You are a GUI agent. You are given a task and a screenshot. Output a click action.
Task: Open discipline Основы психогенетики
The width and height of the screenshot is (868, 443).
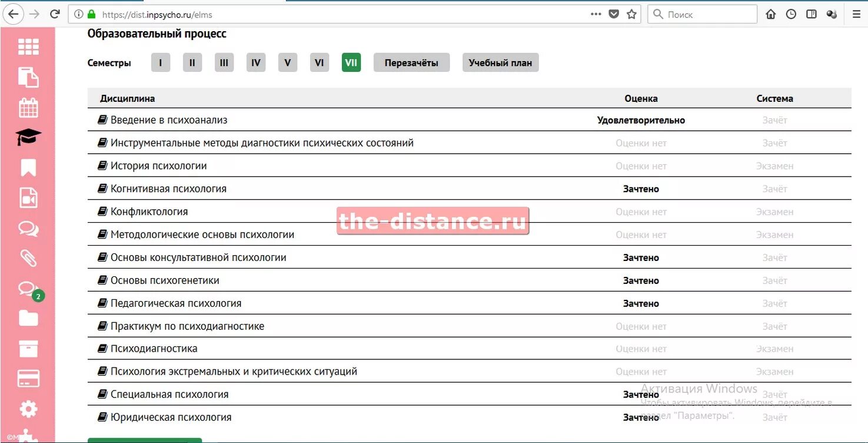165,280
